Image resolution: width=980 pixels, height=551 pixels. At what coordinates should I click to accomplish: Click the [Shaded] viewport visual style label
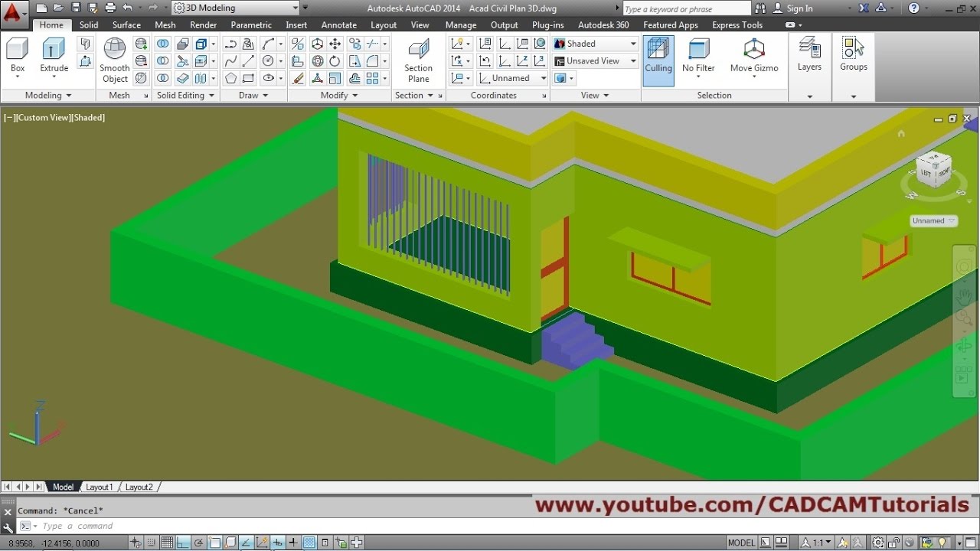coord(88,118)
